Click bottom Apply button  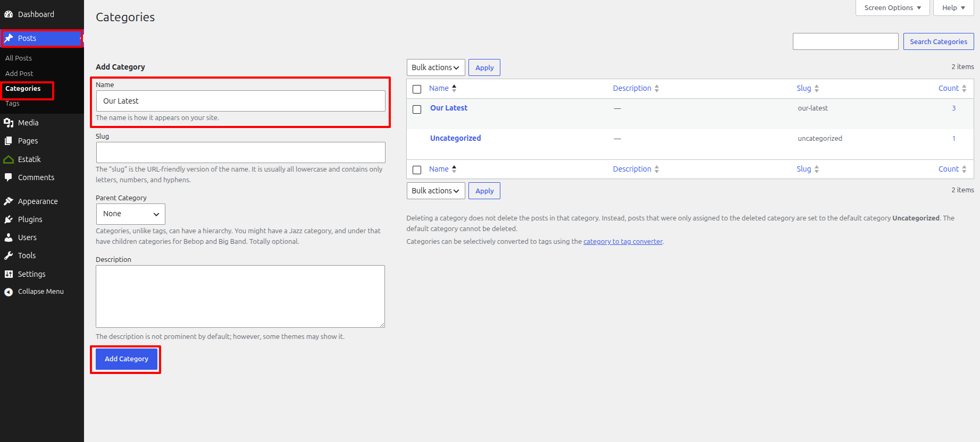click(484, 191)
